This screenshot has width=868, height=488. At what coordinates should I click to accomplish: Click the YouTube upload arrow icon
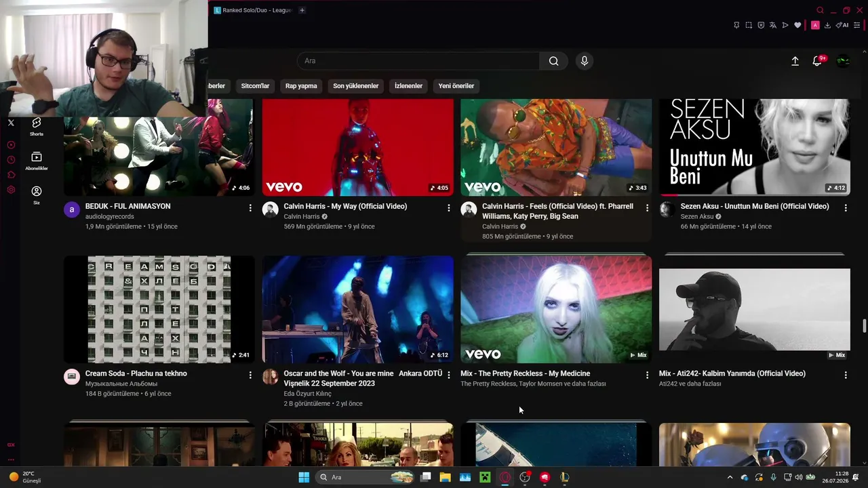[795, 61]
